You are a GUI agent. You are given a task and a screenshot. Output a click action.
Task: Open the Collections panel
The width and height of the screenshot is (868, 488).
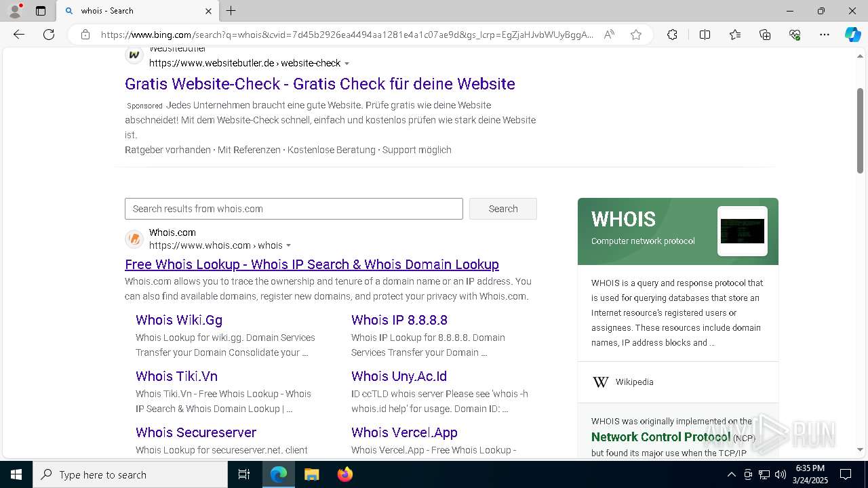pyautogui.click(x=765, y=35)
